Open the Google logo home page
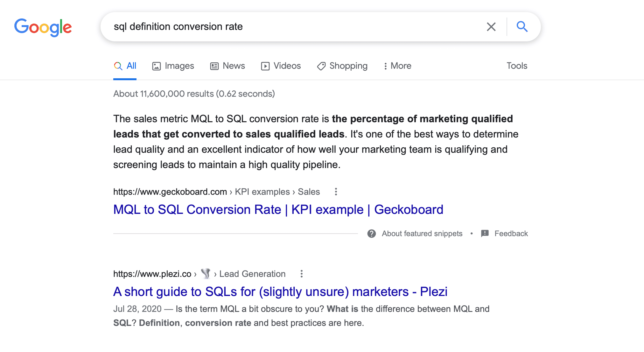 (x=43, y=27)
